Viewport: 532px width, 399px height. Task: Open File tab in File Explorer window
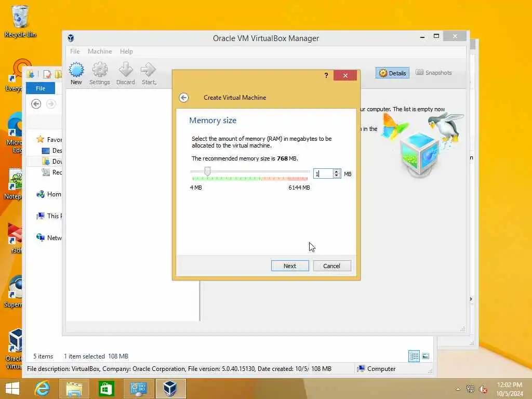click(41, 88)
